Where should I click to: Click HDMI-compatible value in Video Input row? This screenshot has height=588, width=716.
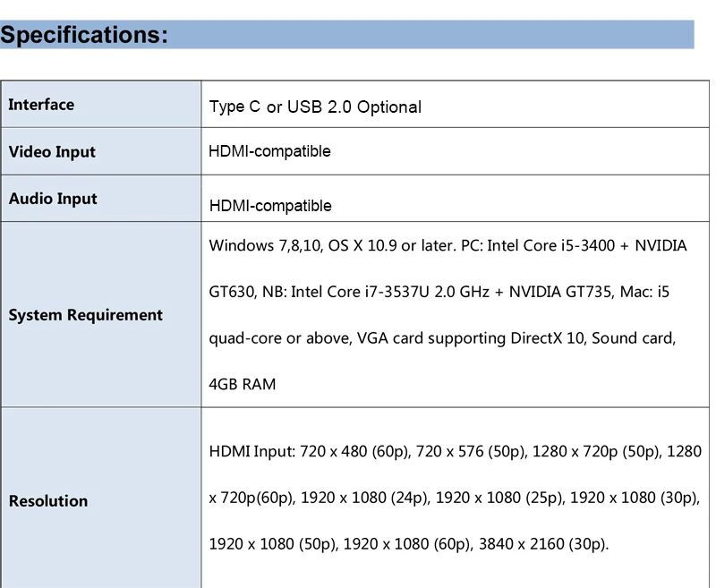click(269, 151)
